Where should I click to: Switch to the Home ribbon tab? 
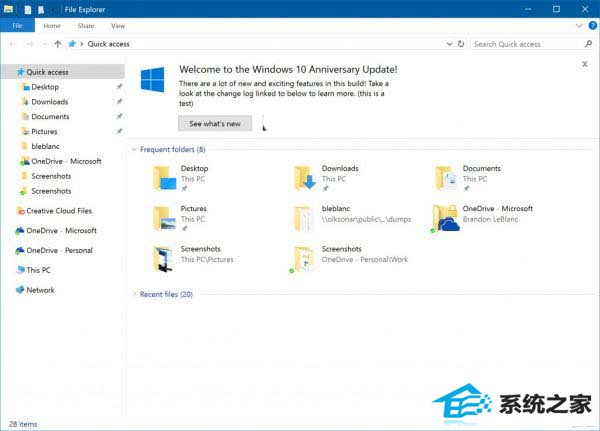pyautogui.click(x=52, y=26)
